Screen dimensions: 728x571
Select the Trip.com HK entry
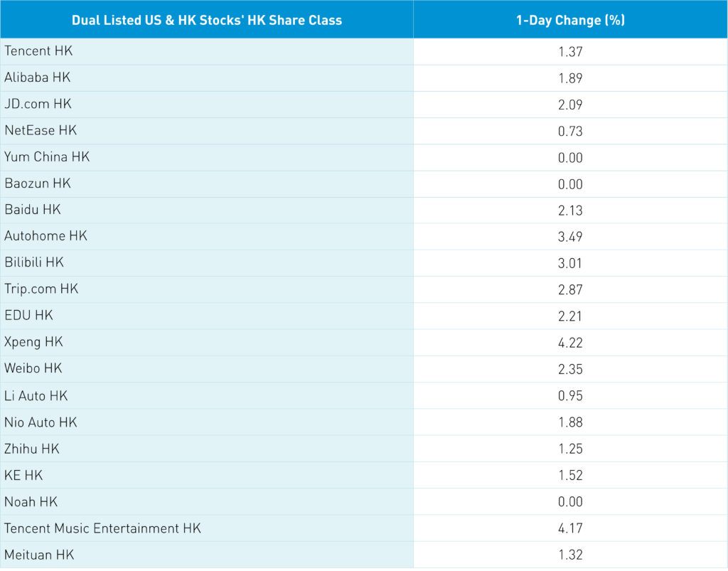41,289
